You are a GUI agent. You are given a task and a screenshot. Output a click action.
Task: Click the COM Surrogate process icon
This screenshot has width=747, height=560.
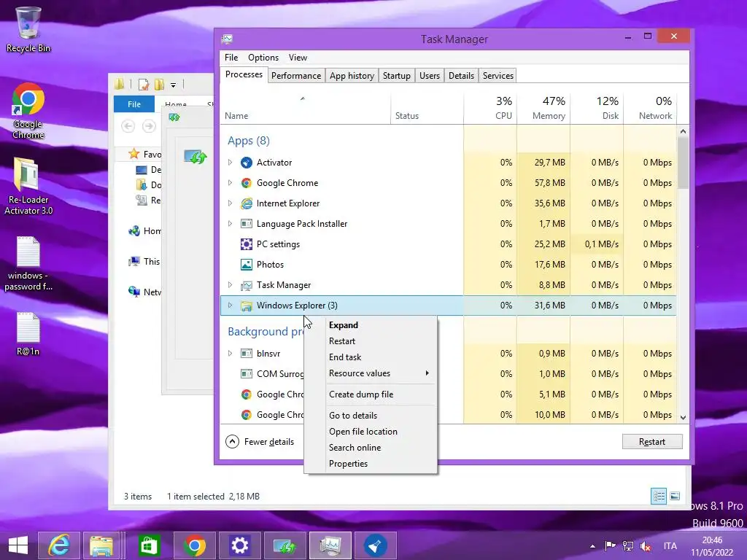(247, 374)
